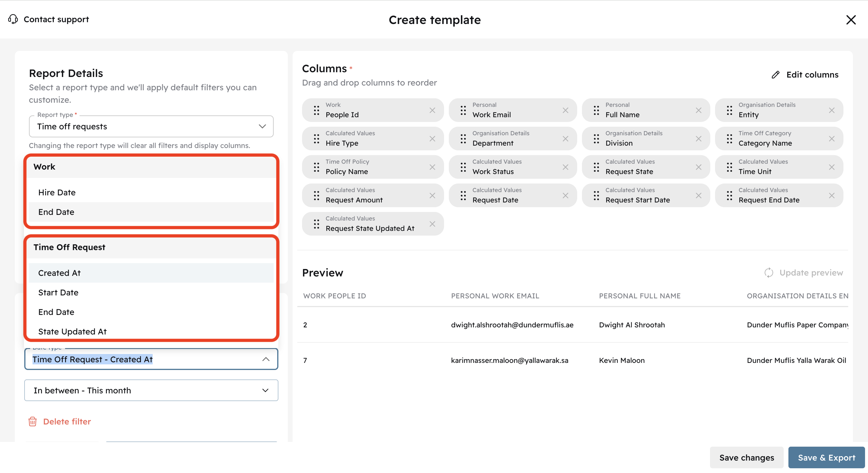
Task: Click the Update preview refresh icon
Action: (769, 272)
